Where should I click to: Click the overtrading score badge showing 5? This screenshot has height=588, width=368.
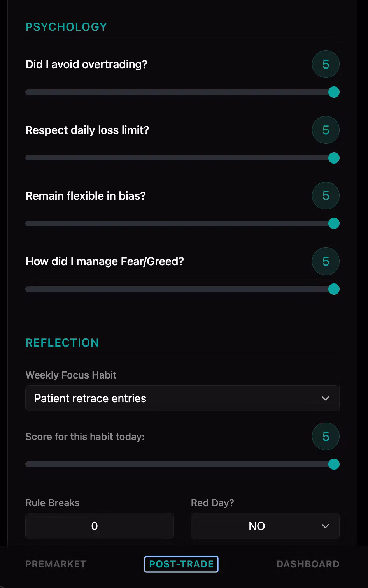click(x=326, y=64)
